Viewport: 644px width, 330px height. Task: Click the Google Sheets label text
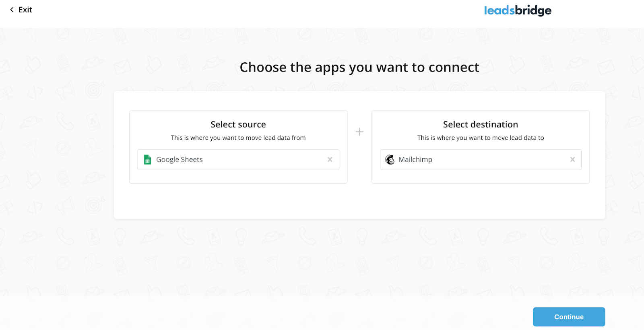[180, 160]
